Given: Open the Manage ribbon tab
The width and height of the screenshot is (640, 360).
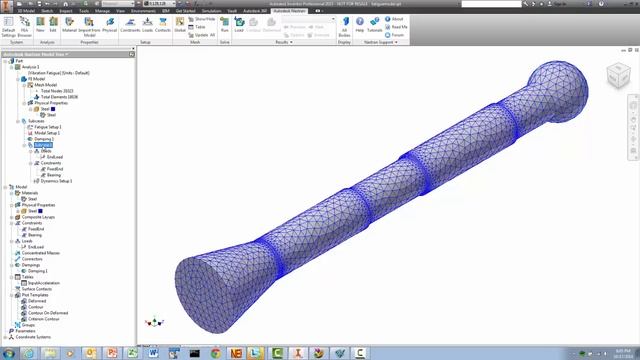Looking at the screenshot, I should [x=102, y=11].
